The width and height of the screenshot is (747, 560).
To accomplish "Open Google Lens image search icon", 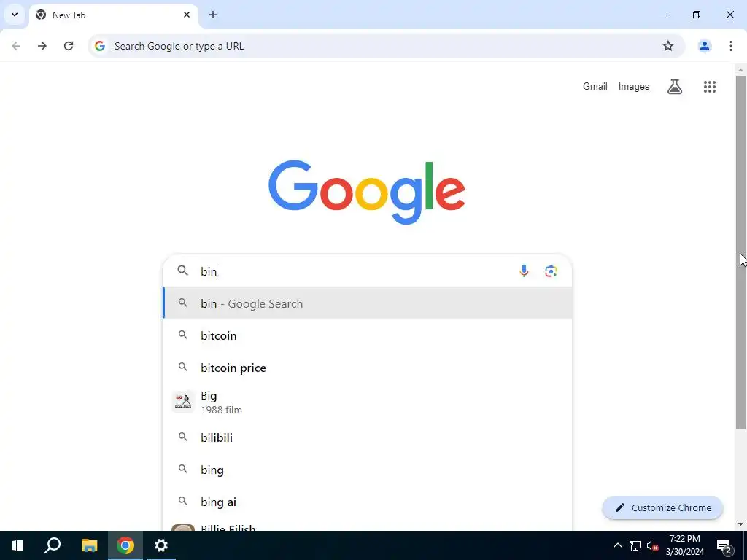I will tap(551, 271).
